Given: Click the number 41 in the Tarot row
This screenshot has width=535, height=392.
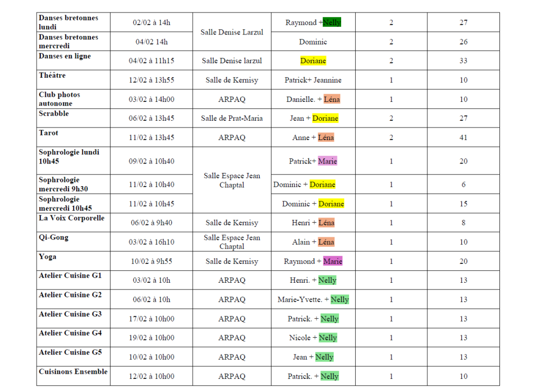Looking at the screenshot, I should (x=463, y=138).
